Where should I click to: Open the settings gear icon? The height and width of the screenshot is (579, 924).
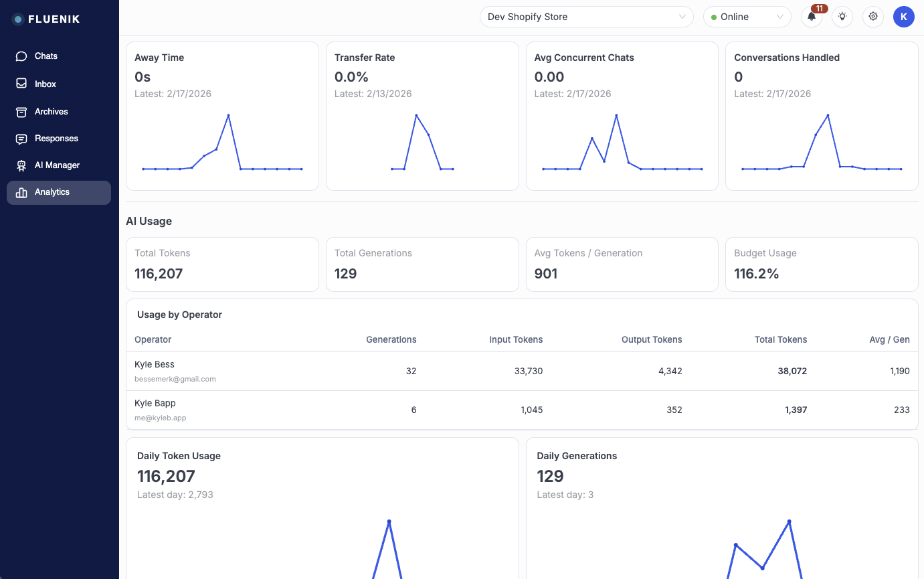(873, 17)
